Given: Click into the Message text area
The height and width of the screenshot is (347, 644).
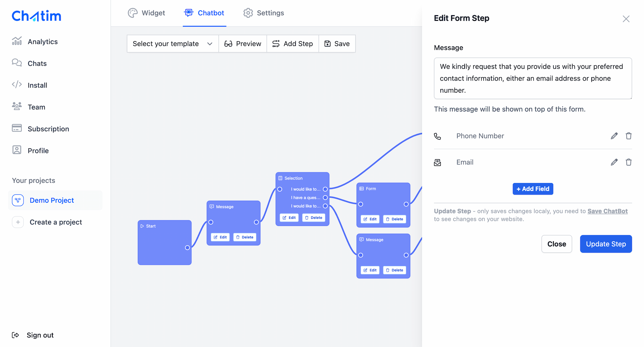Looking at the screenshot, I should click(x=533, y=78).
